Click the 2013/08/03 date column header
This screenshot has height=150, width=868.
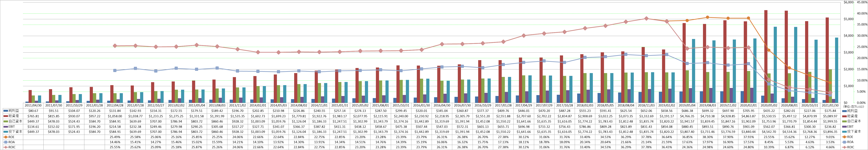(217, 106)
